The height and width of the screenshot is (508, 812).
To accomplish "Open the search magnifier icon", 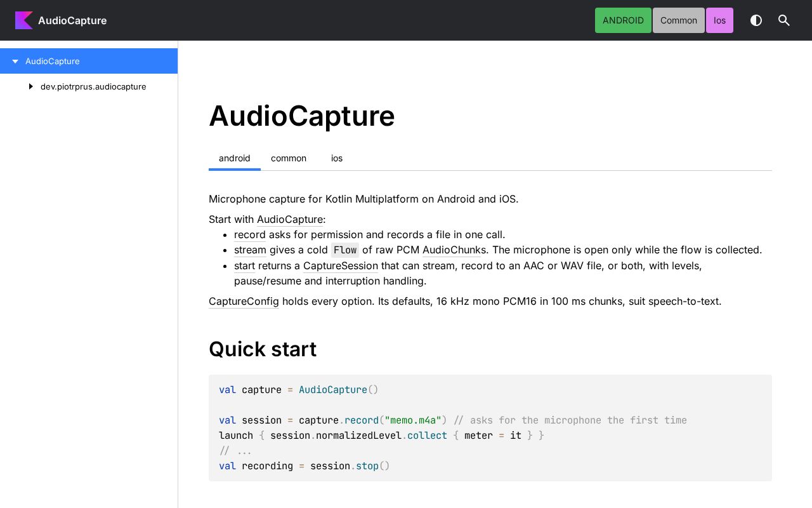I will tap(784, 20).
